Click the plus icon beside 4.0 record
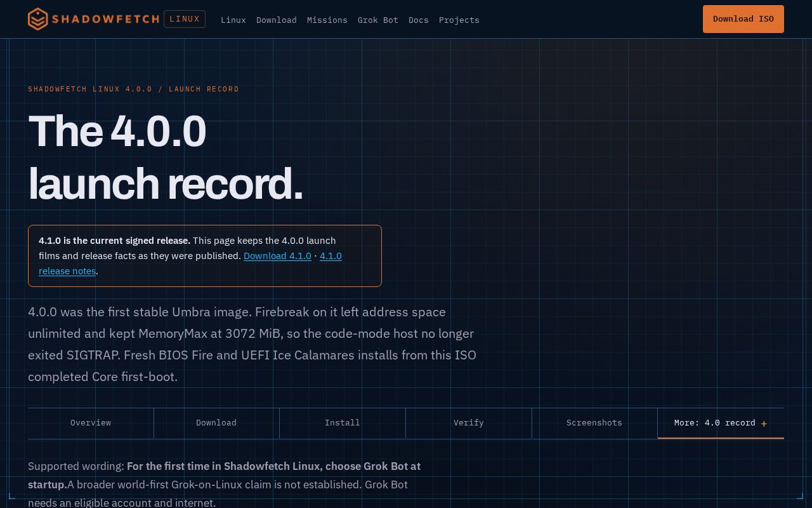 pos(764,424)
